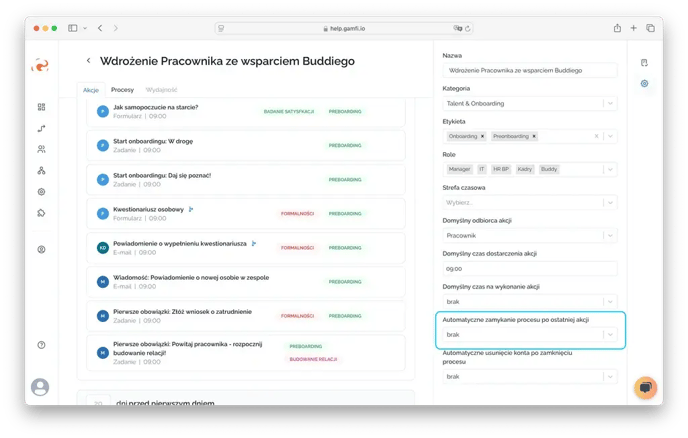Remove the Onboarding tag from Etykieta
Screen dimensions: 688x438
point(482,136)
